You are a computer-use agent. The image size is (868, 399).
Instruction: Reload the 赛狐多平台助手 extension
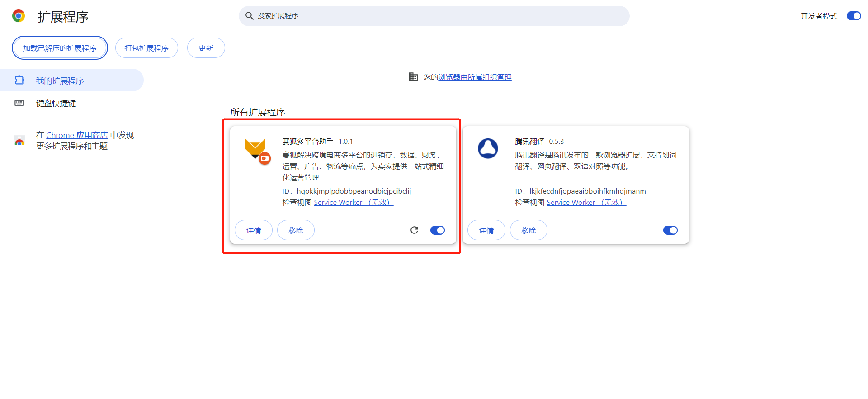[414, 230]
